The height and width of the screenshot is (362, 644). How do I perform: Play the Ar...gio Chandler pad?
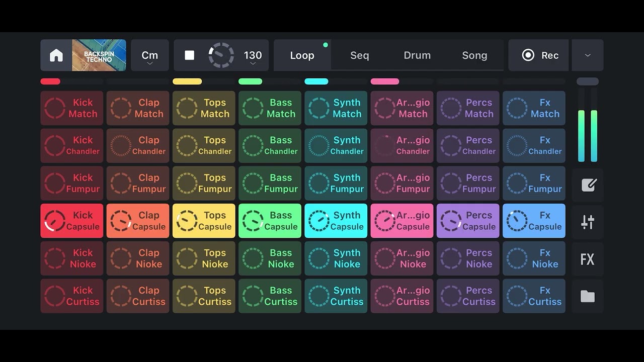402,146
